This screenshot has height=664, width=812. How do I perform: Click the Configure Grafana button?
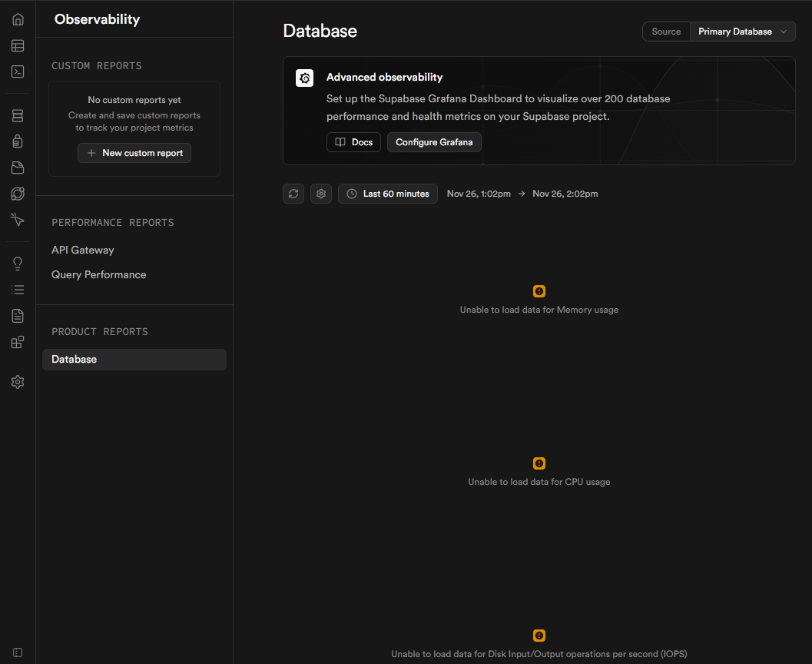pyautogui.click(x=434, y=142)
